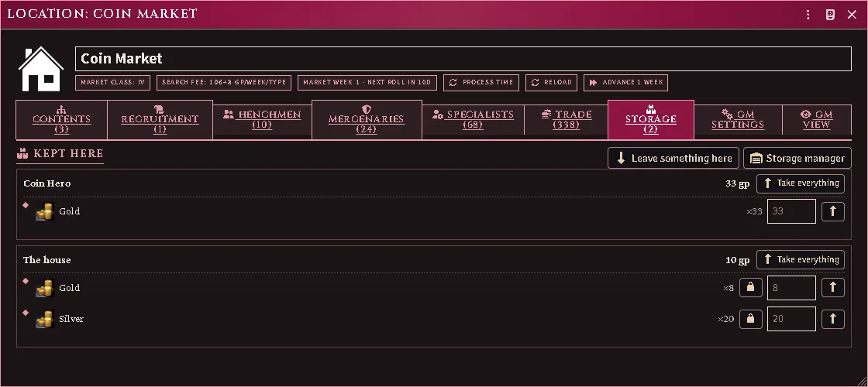Open the three-dot options menu in the title bar
Viewport: 868px width, 387px height.
coord(808,15)
